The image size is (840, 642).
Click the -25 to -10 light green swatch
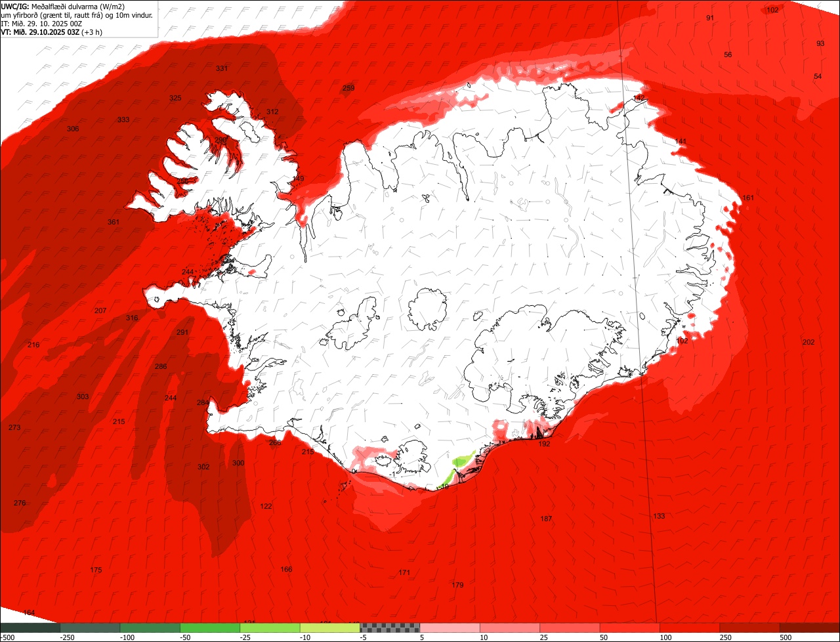point(270,628)
